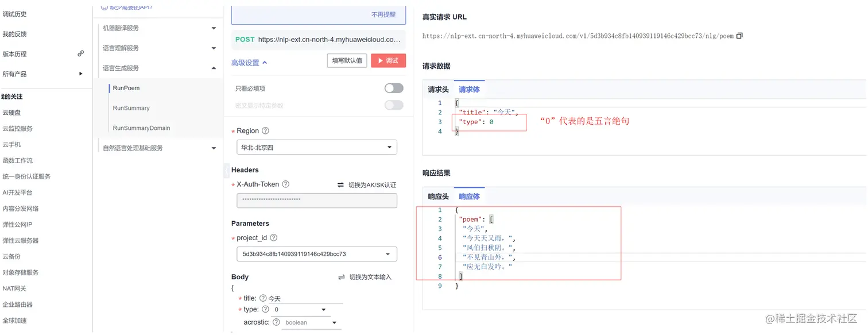Toggle the 只看必填项 switch
The width and height of the screenshot is (868, 335).
(x=394, y=88)
